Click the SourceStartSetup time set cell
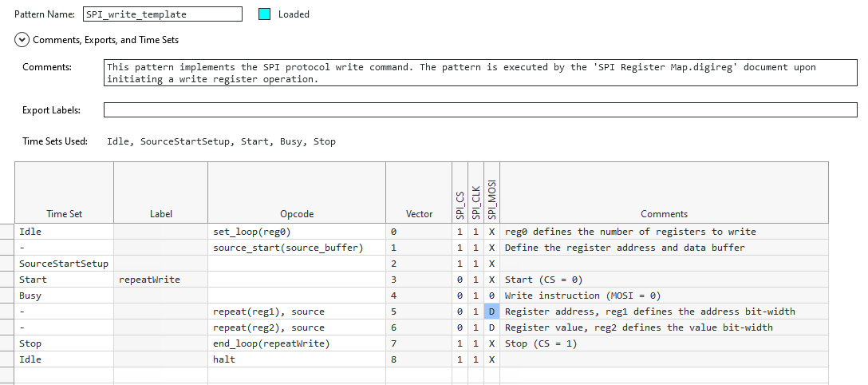The height and width of the screenshot is (385, 868). [64, 264]
